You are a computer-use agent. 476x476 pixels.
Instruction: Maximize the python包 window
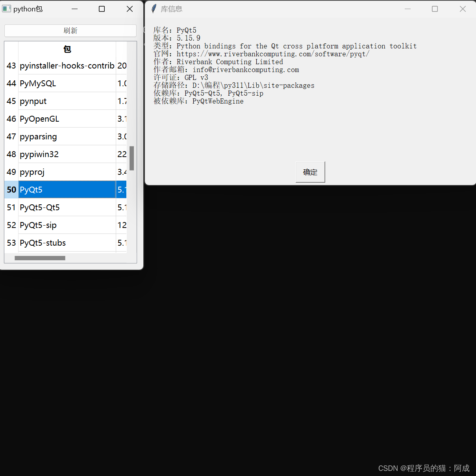(102, 9)
